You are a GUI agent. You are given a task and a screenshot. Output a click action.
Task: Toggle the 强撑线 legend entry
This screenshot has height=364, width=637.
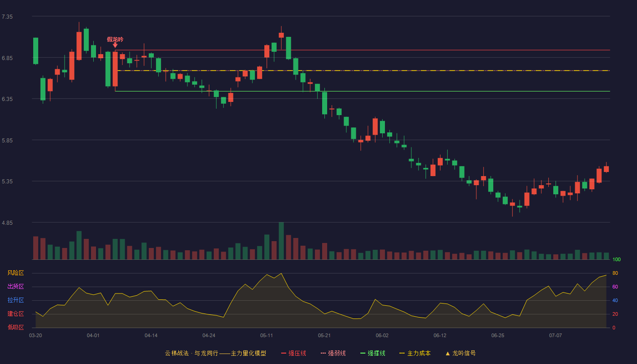373,353
